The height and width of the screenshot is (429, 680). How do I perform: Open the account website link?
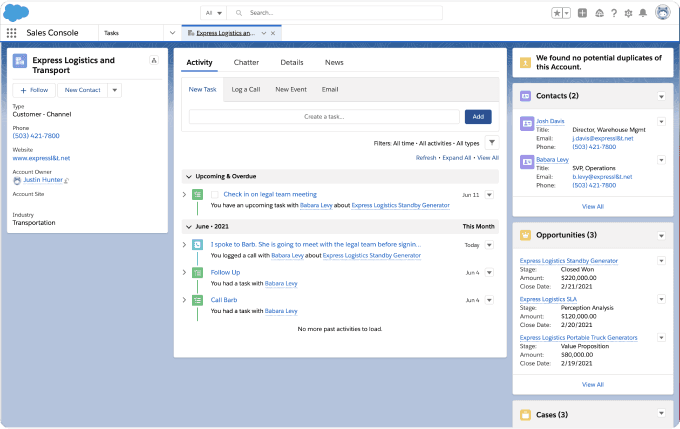point(41,158)
